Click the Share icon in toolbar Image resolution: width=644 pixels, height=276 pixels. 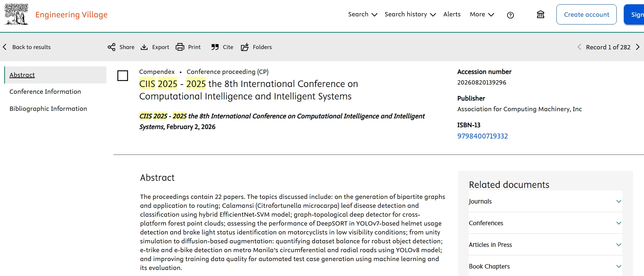(111, 47)
